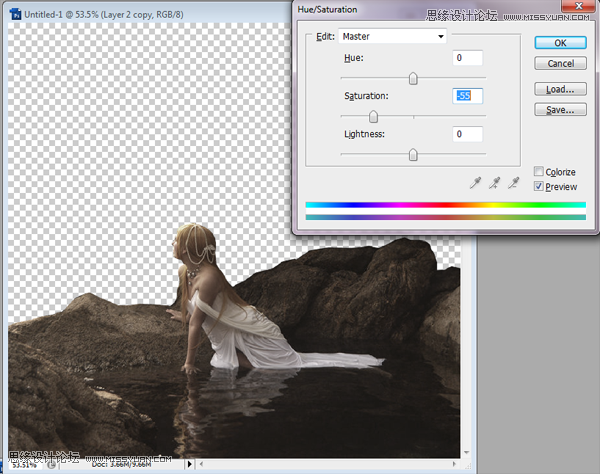This screenshot has width=600, height=474.
Task: Click the Doc size readout in status bar
Action: click(x=121, y=464)
